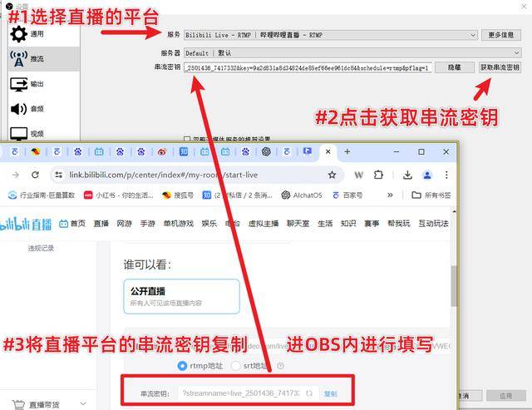Screen dimensions: 532x410
Task: Toggle the ignore streaming service recommendations checkbox
Action: [186, 139]
